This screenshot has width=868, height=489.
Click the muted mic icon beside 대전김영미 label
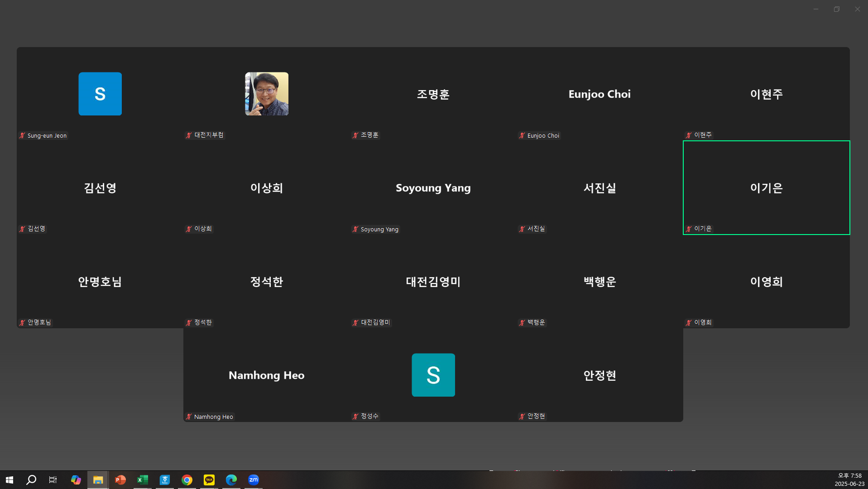tap(355, 322)
